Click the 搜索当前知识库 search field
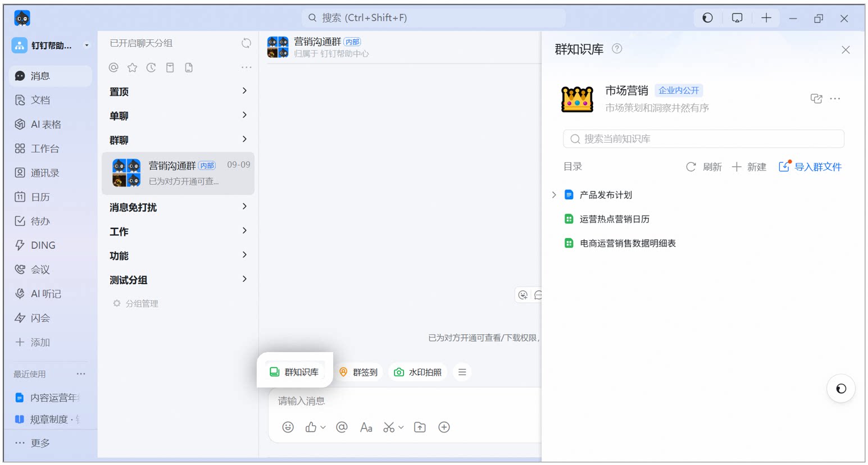The height and width of the screenshot is (465, 868). click(x=703, y=139)
